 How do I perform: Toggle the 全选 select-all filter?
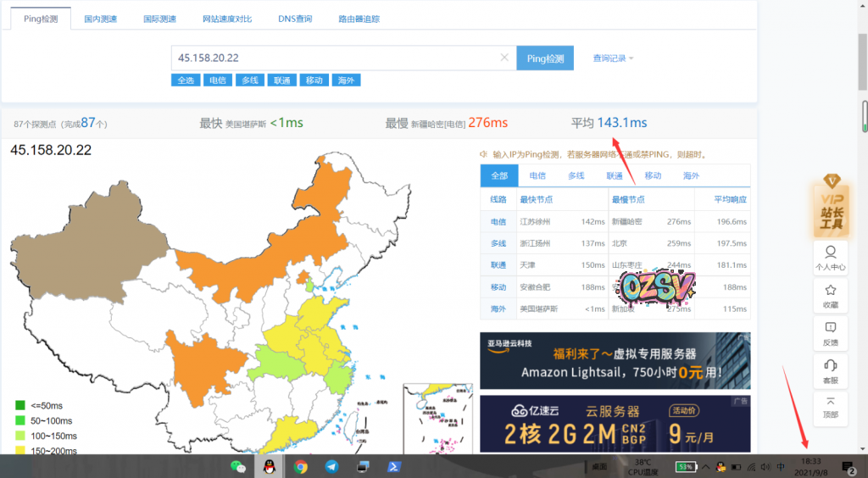click(186, 81)
